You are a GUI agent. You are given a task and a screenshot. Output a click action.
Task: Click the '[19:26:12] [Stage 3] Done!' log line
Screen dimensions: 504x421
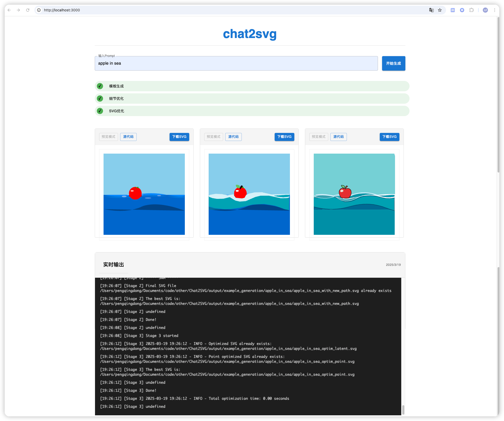(x=128, y=390)
